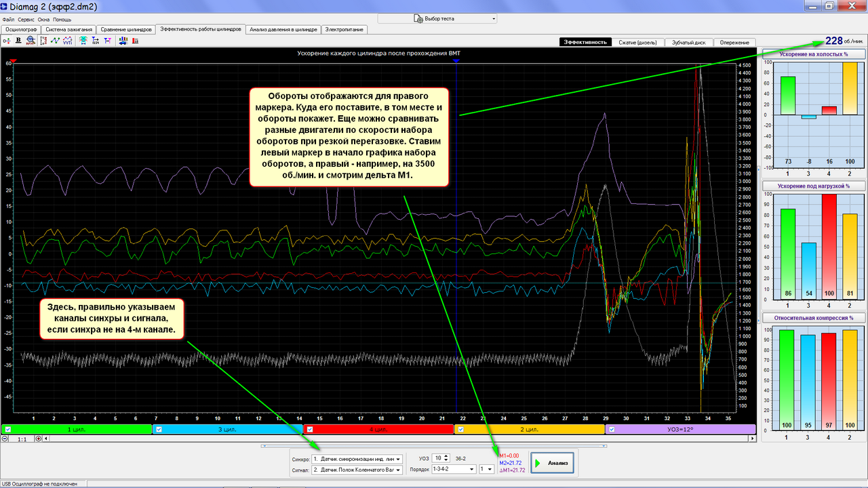Open the Файл menu
Viewport: 868px width, 488px height.
(x=8, y=20)
